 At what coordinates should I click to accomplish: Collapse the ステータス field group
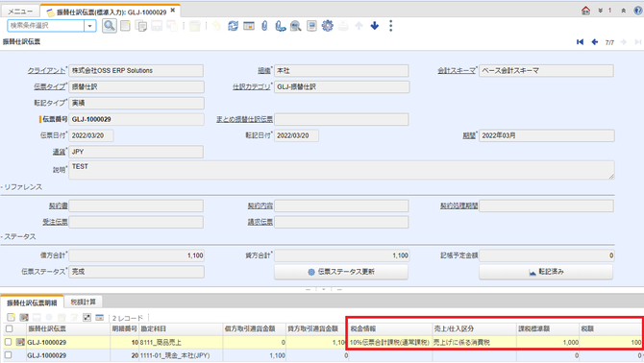click(x=18, y=236)
